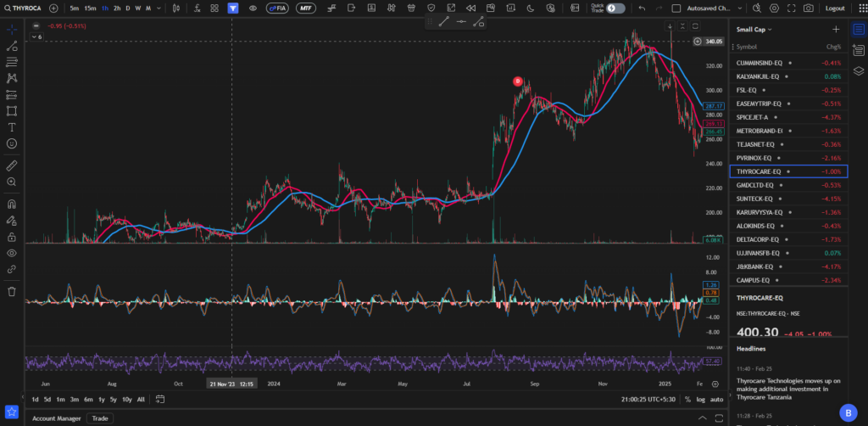Set range to All
The image size is (868, 426).
point(141,400)
